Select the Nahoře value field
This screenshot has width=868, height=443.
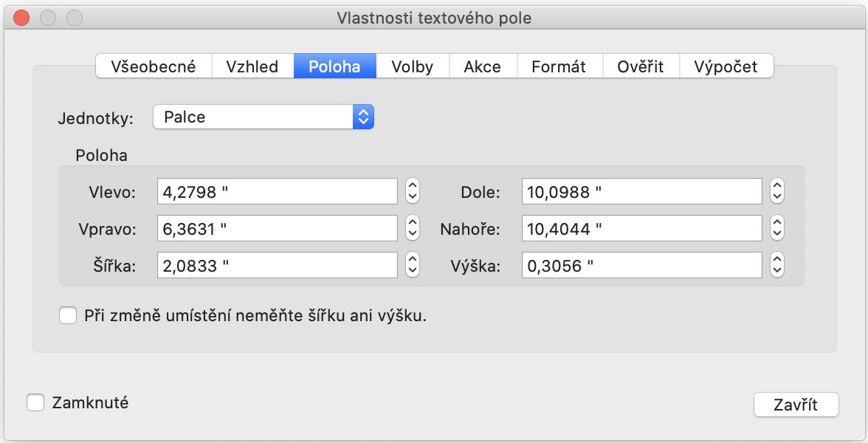click(641, 227)
